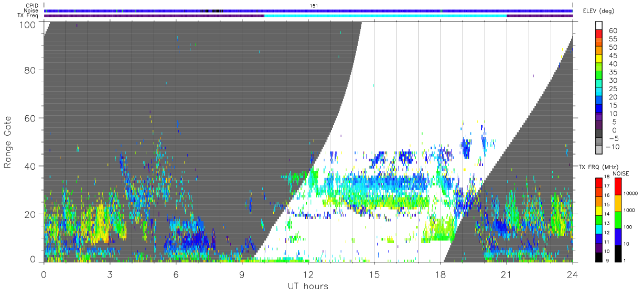Click the 45 label on elevation colorbar
644x297 pixels.
tap(612, 56)
